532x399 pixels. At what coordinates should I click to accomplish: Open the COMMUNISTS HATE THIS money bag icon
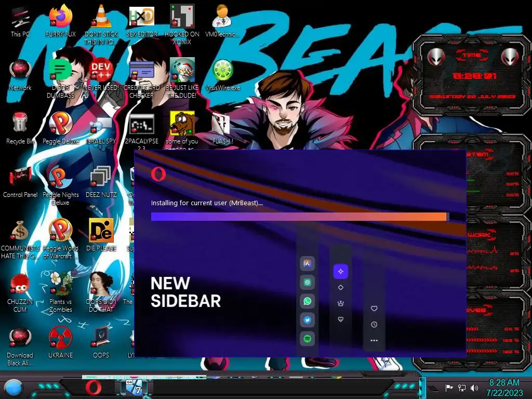(x=20, y=238)
